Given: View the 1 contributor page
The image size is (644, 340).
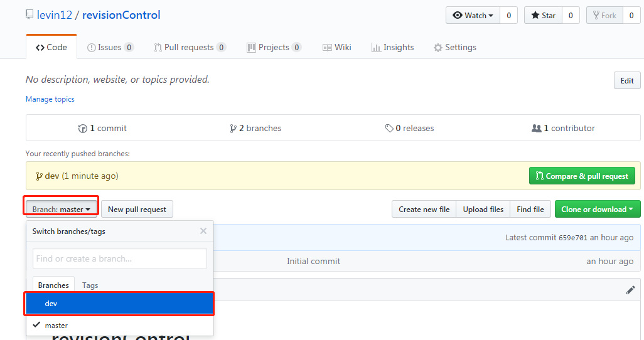Looking at the screenshot, I should [x=563, y=128].
